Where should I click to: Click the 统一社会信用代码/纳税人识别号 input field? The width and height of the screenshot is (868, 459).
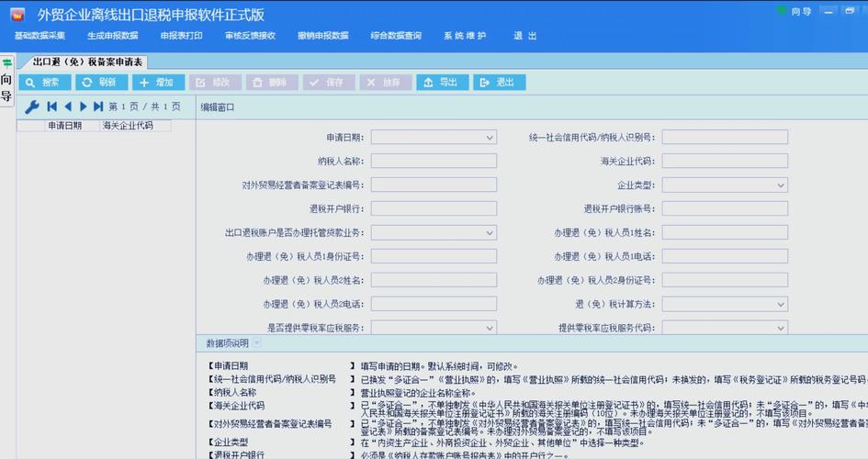point(725,137)
